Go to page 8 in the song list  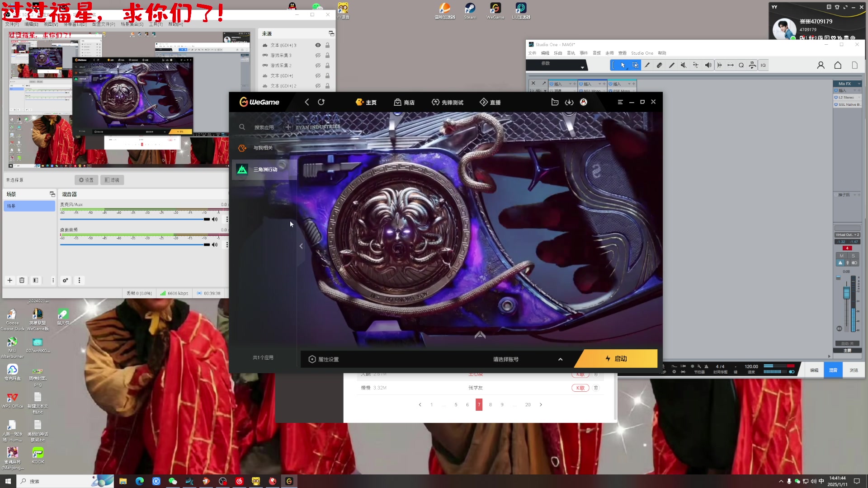pos(491,405)
